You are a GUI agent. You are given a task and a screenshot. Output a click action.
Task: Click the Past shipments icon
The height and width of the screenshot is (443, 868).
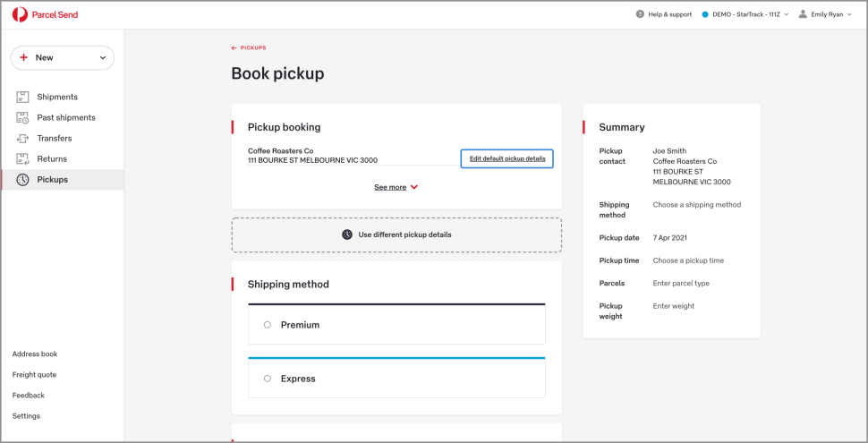pos(22,117)
